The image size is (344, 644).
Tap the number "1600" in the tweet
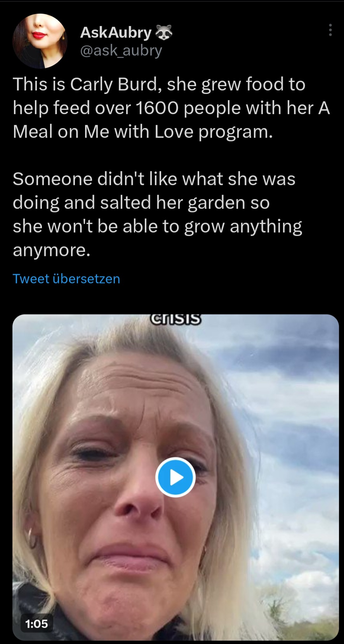pyautogui.click(x=157, y=108)
